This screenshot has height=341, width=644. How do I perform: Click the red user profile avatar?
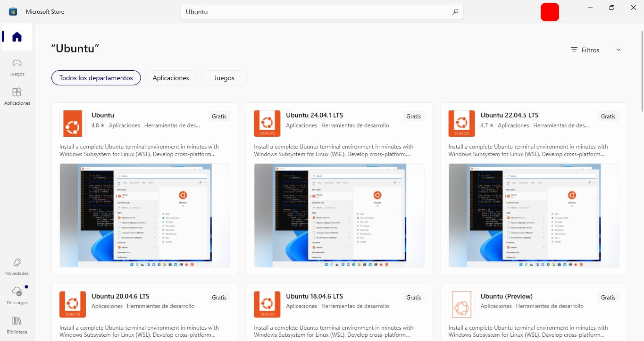coord(550,12)
